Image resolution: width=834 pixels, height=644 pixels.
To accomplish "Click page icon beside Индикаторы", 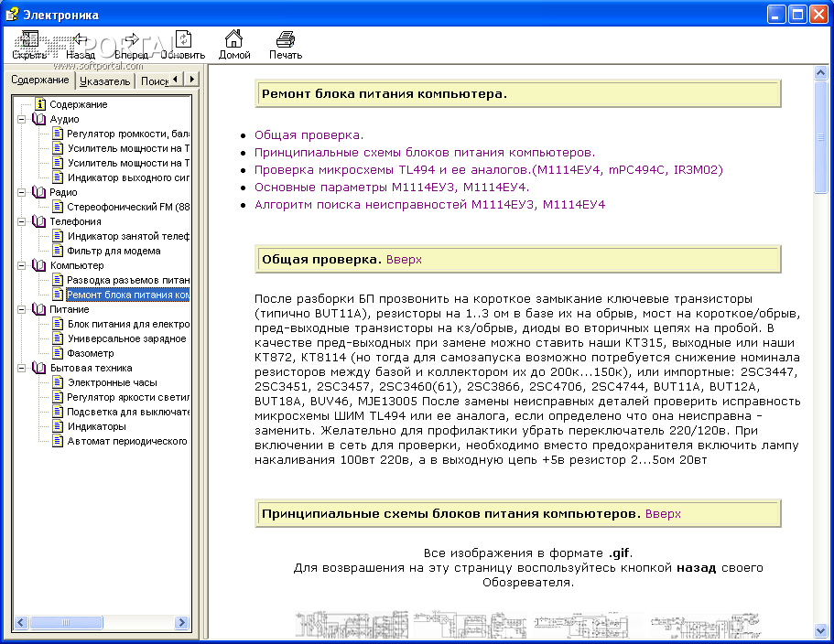I will 58,426.
